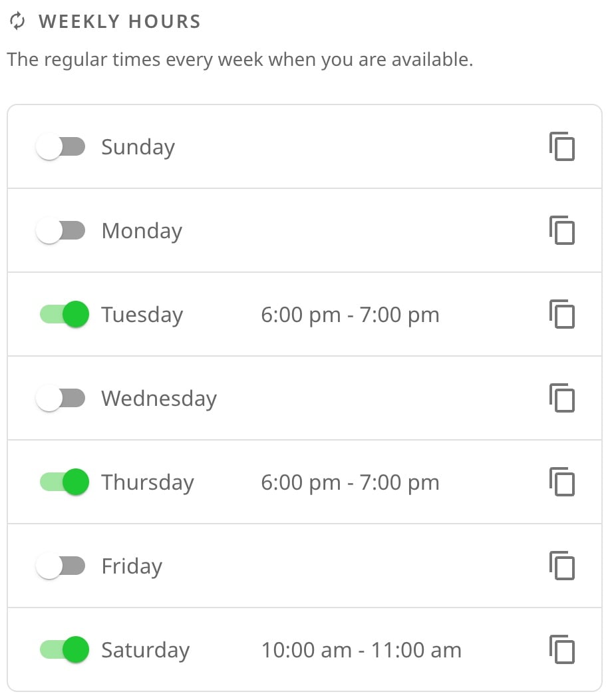Click the copy icon beside Friday

click(561, 566)
